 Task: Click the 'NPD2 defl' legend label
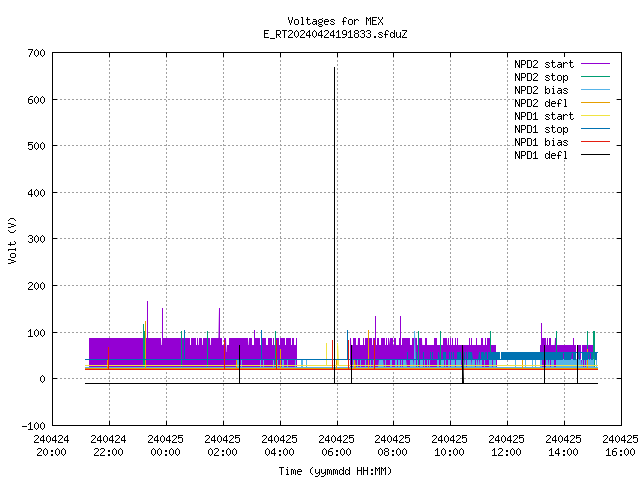point(541,103)
